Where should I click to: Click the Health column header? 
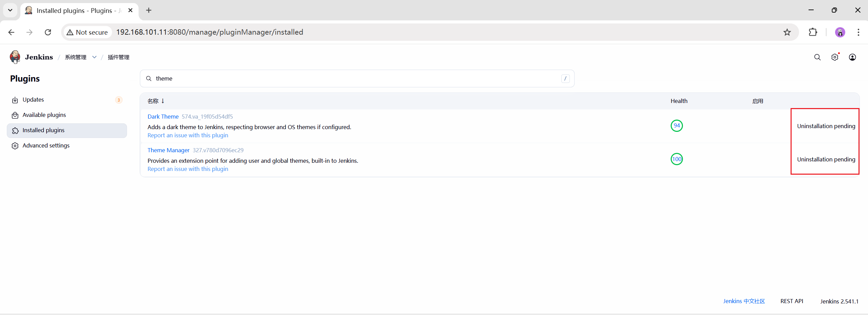click(x=679, y=101)
